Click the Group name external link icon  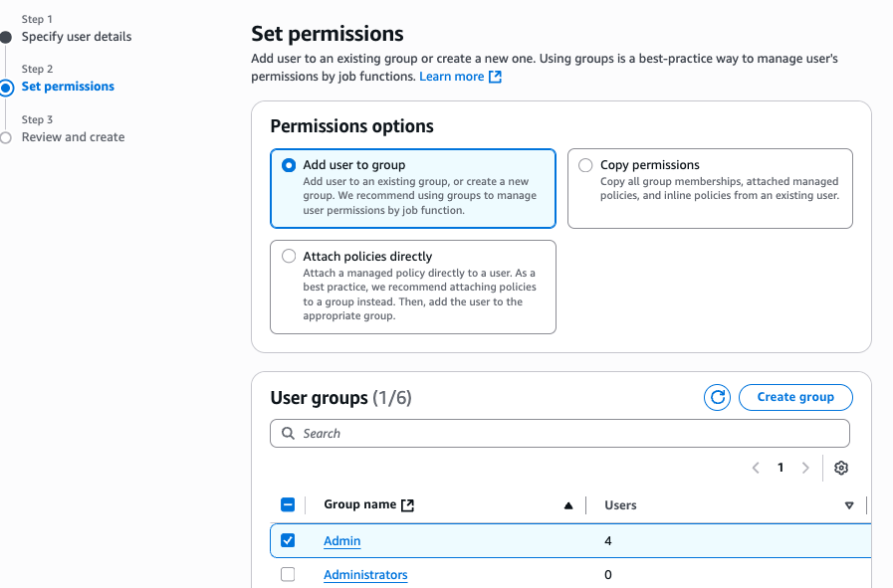pyautogui.click(x=409, y=503)
